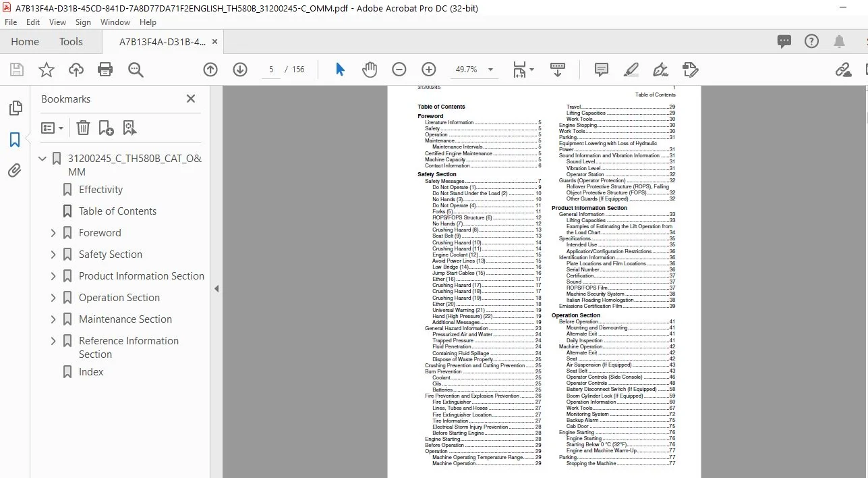This screenshot has height=478, width=868.
Task: Open the Attachments paperclip panel
Action: (x=15, y=171)
